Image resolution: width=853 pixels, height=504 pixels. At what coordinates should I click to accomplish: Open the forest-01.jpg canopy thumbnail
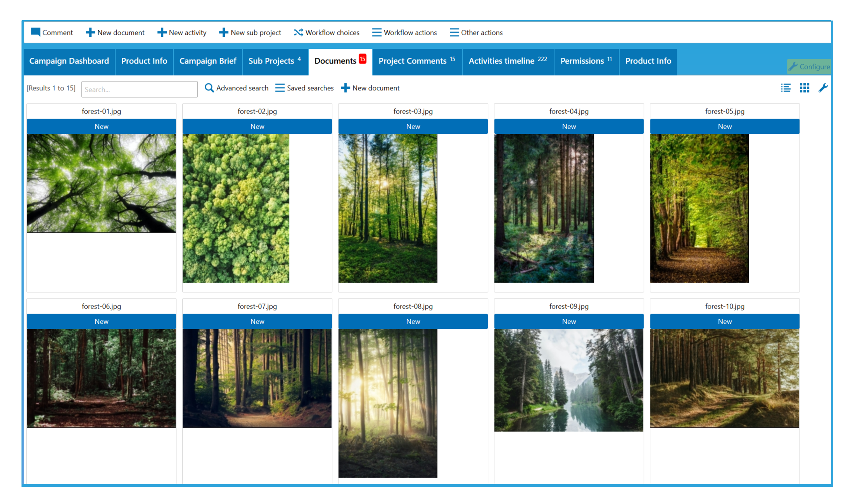101,183
